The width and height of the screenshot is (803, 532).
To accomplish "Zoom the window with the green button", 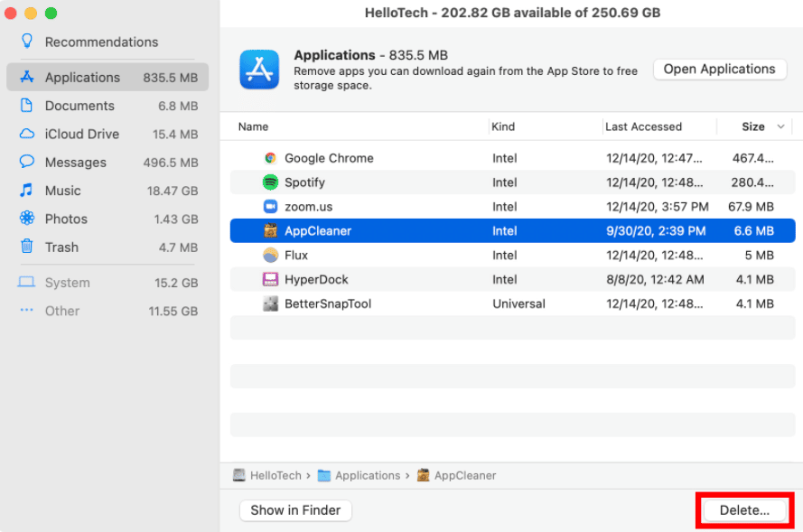I will point(51,14).
